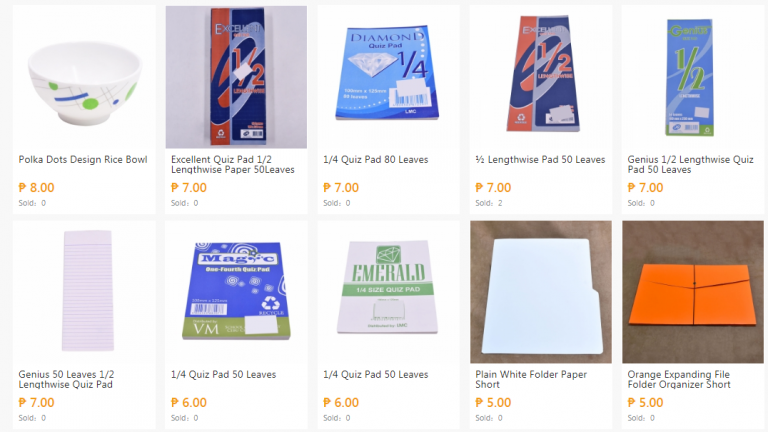Click the ₱ 8.00 rice bowl price

point(36,188)
